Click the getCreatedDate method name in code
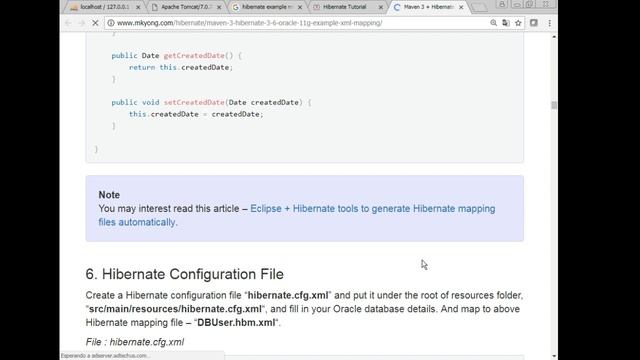This screenshot has height=360, width=640. (194, 56)
